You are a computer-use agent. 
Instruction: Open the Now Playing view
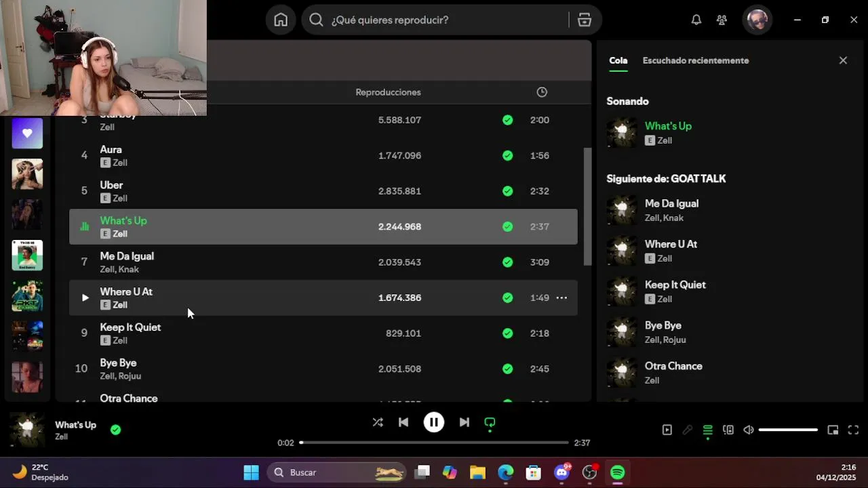[667, 430]
